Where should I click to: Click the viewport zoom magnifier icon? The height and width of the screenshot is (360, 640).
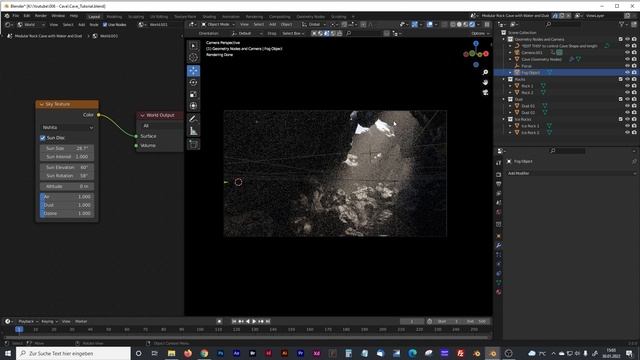485,72
